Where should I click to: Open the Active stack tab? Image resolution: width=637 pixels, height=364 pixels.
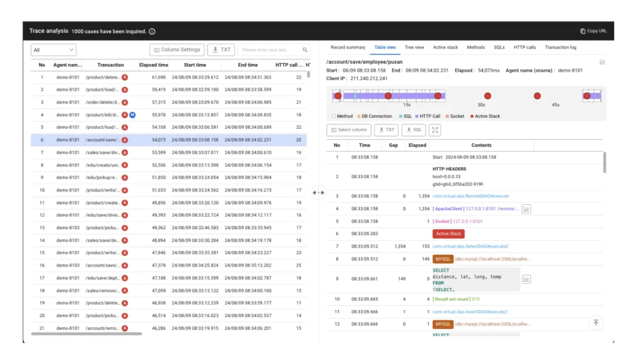click(x=445, y=47)
